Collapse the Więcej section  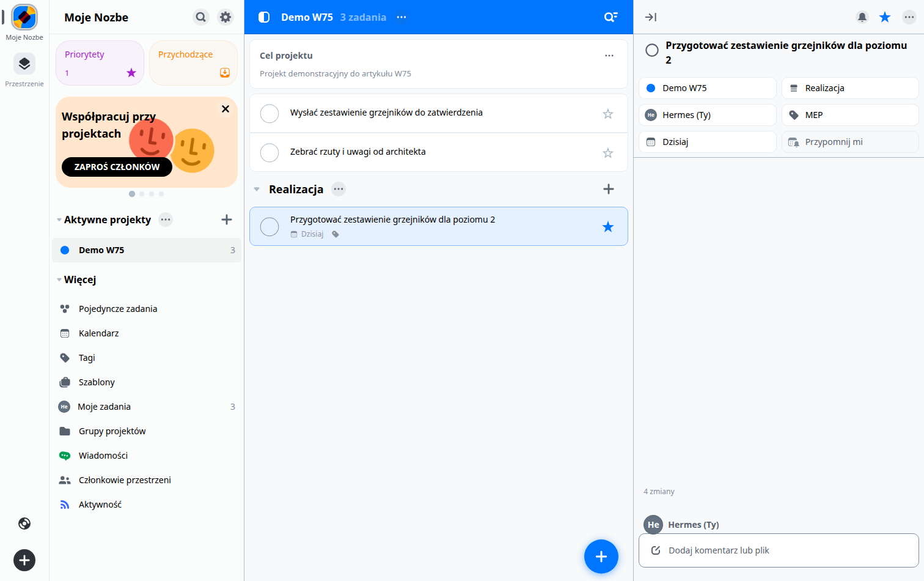59,279
